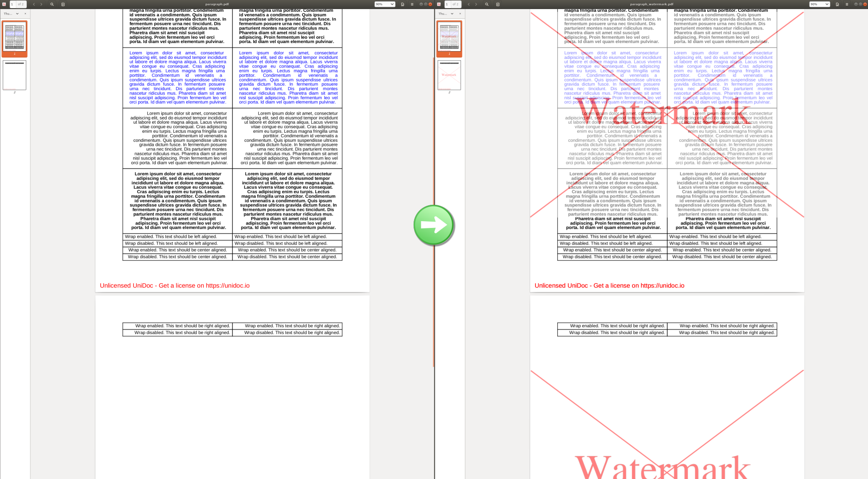This screenshot has width=868, height=479.
Task: Close the thumbnails sidebar in paragraph_watermark.pdf window
Action: 460,14
